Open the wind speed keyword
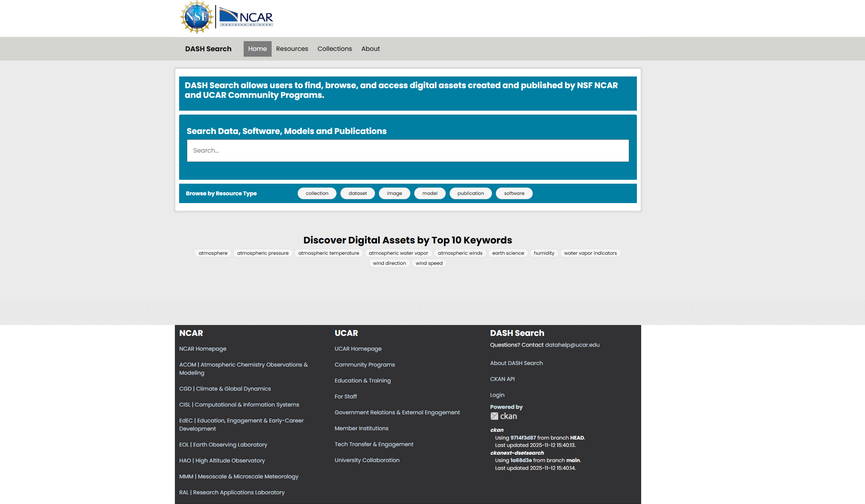 coord(429,263)
